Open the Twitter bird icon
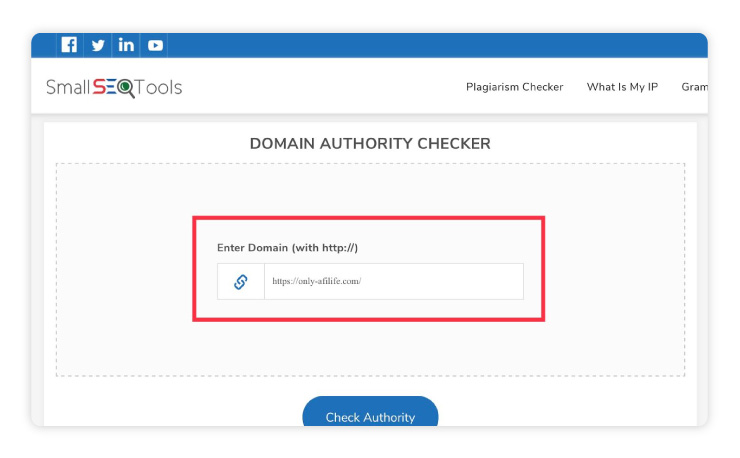 [x=98, y=45]
